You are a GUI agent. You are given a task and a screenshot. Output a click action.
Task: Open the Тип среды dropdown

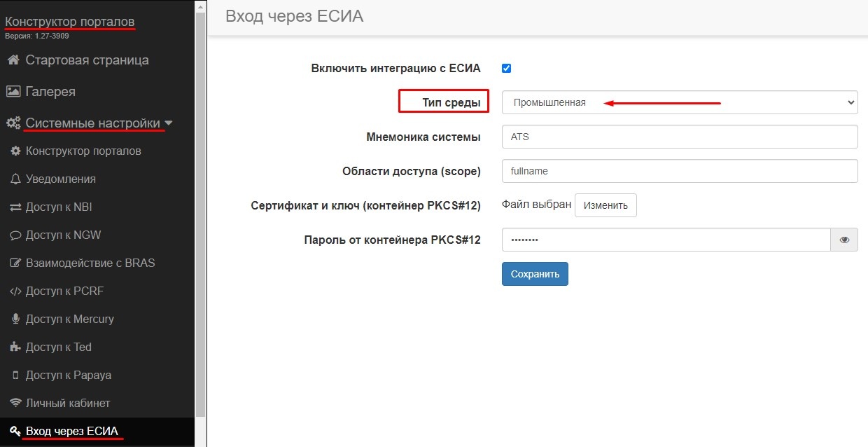click(x=680, y=102)
